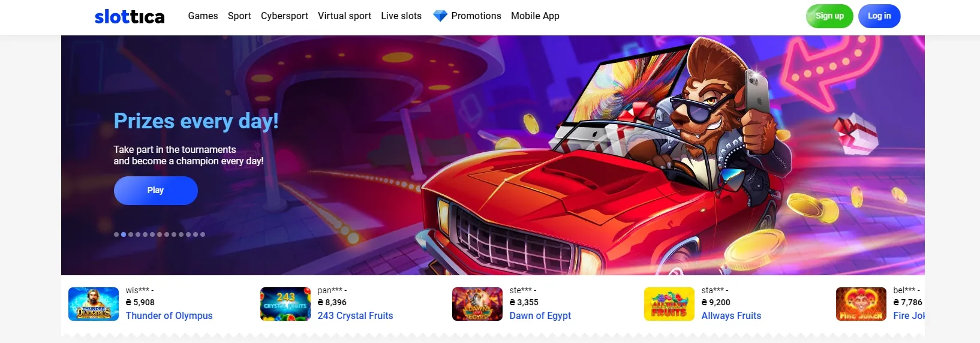Open the Virtual sport section
The height and width of the screenshot is (343, 980).
(344, 16)
